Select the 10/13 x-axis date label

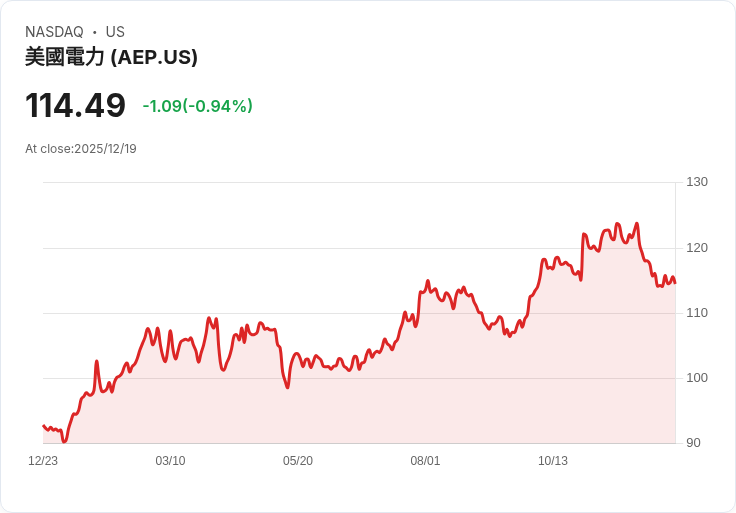tap(553, 461)
